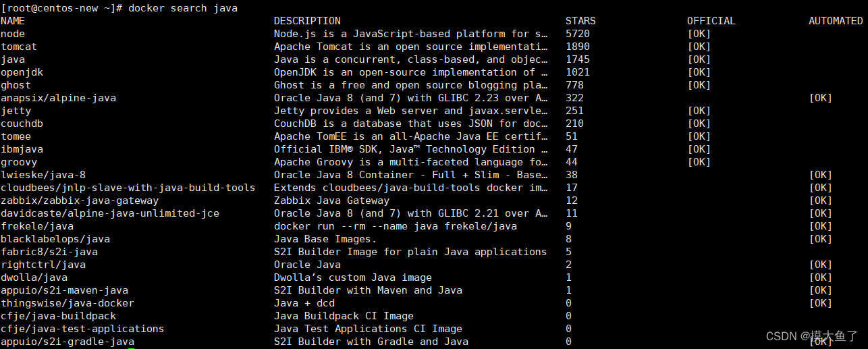Select the 'docker search java' command text

[182, 8]
